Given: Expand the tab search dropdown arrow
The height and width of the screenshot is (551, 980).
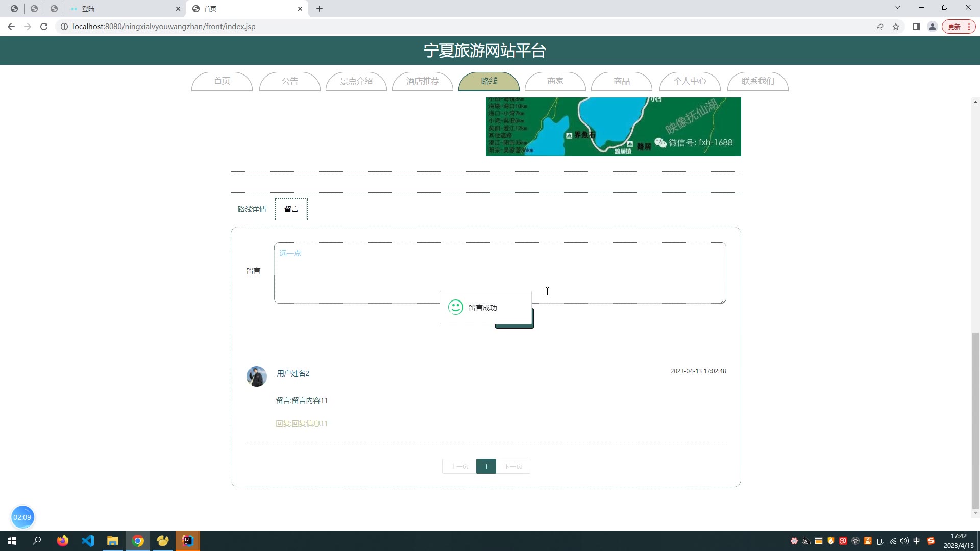Looking at the screenshot, I should pyautogui.click(x=898, y=8).
